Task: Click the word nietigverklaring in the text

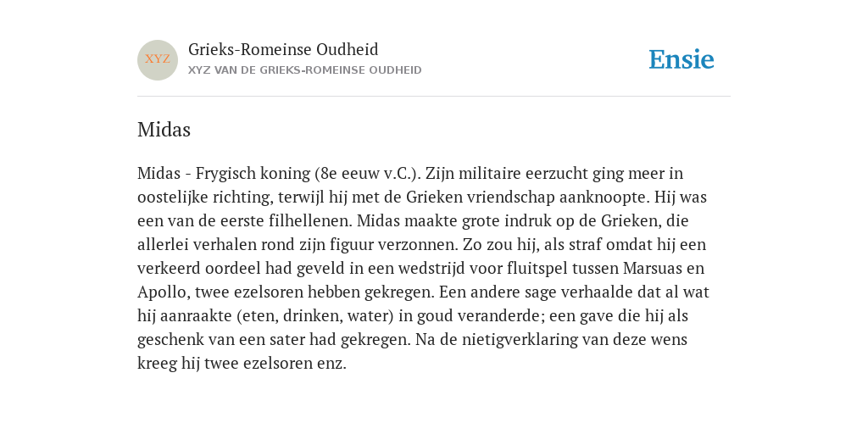Action: point(516,339)
